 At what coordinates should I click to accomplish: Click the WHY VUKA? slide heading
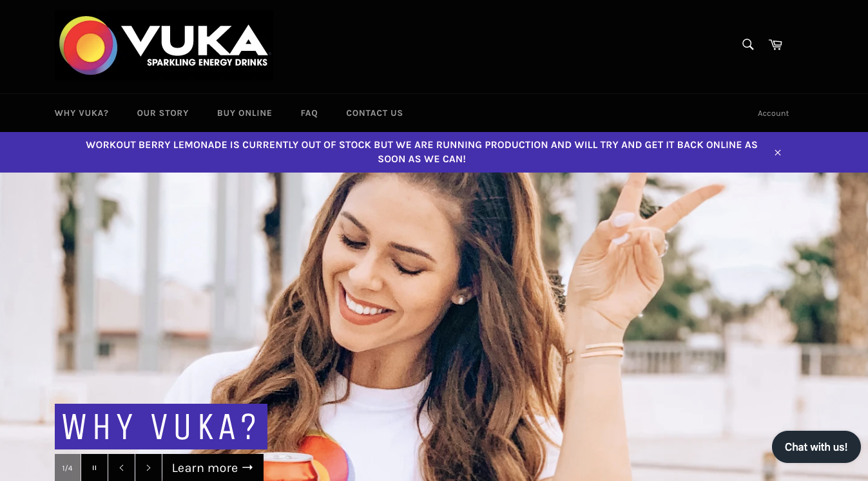[161, 426]
